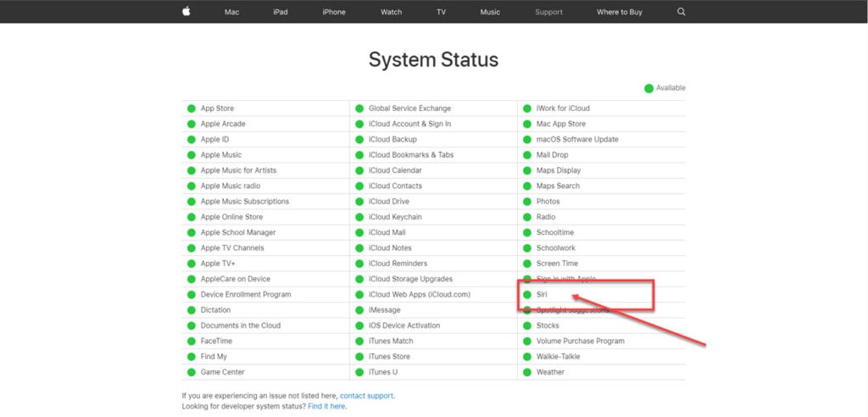
Task: Click green status dot beside iTunes U
Action: coord(359,372)
